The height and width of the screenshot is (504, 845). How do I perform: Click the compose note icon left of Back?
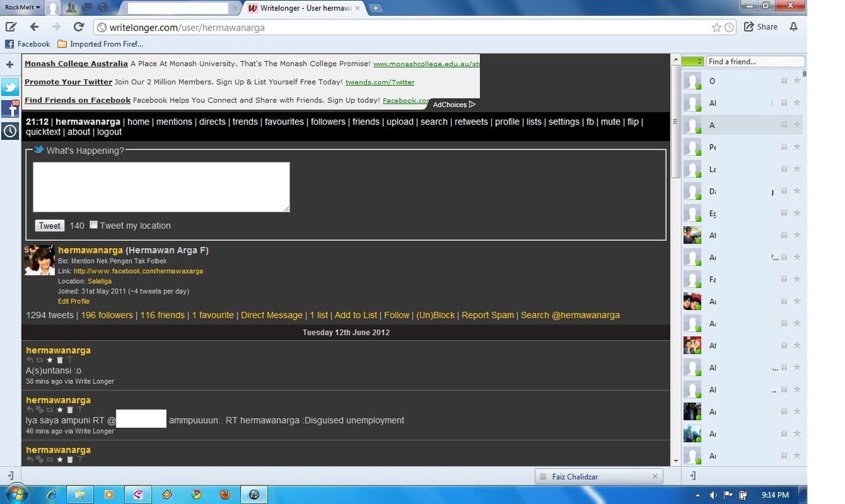[11, 27]
